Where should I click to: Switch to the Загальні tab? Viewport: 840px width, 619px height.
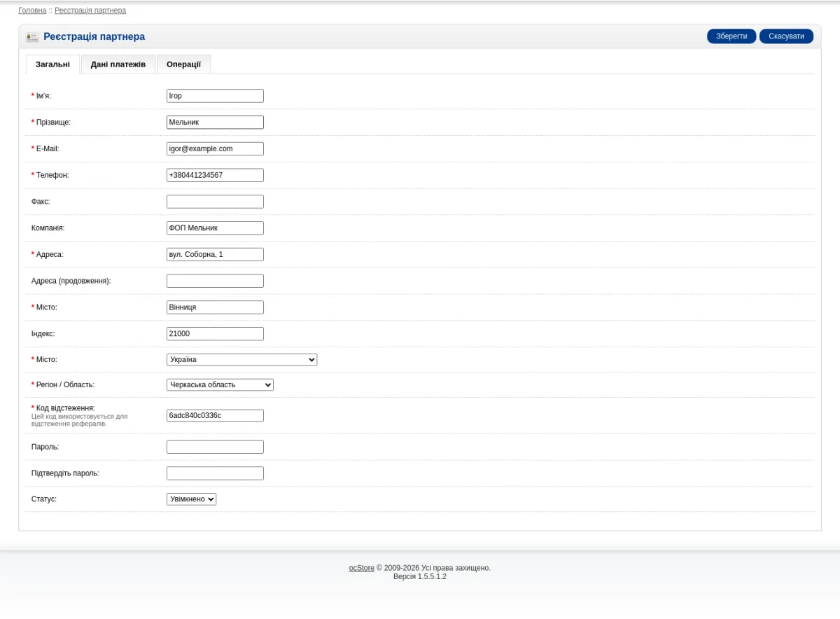[x=52, y=64]
